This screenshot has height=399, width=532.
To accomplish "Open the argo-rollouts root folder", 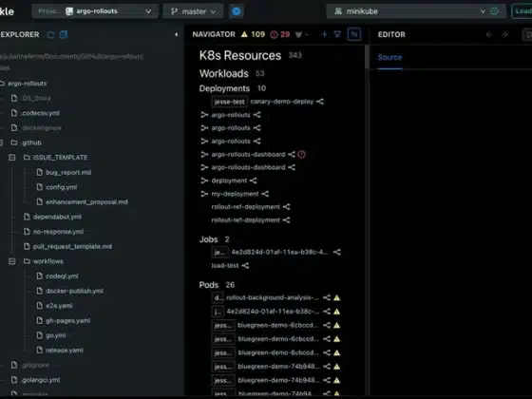I will [x=28, y=84].
